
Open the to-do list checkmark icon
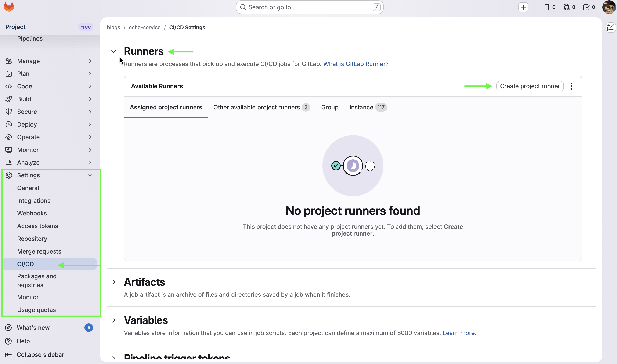coord(586,7)
